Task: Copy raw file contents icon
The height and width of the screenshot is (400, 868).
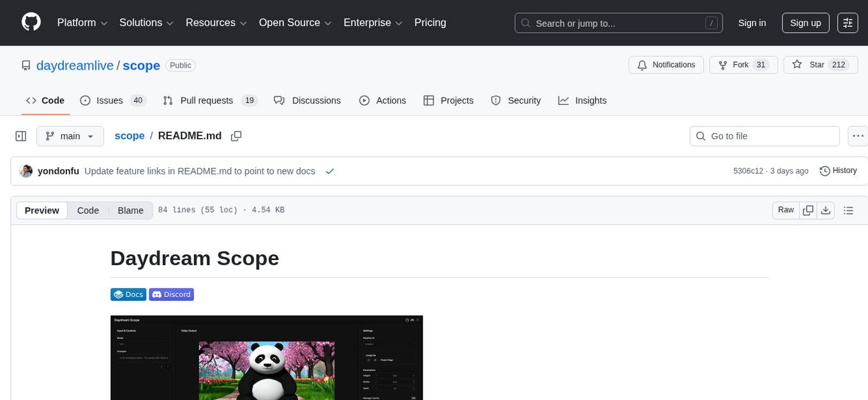Action: (807, 210)
